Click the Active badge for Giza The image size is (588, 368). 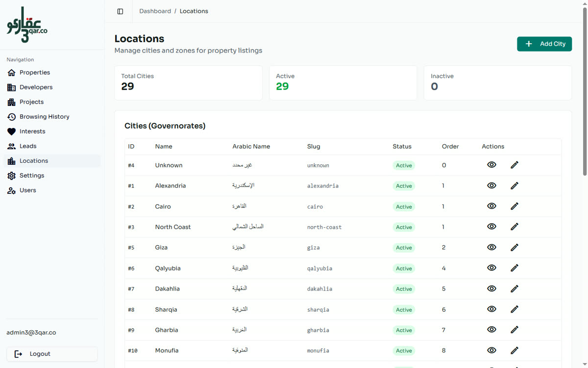pyautogui.click(x=404, y=248)
